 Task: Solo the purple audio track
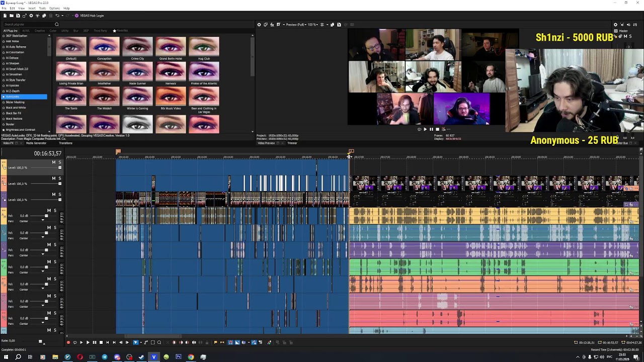(55, 245)
